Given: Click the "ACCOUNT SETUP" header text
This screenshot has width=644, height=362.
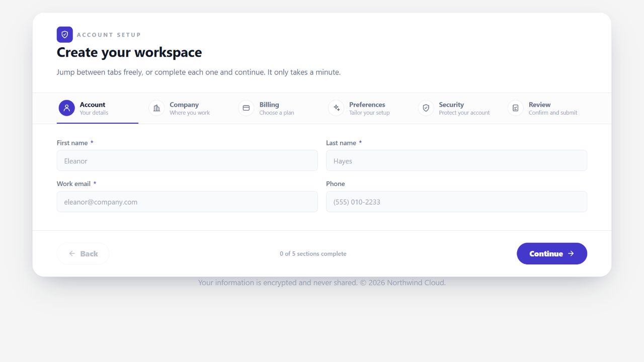Looking at the screenshot, I should pos(109,35).
